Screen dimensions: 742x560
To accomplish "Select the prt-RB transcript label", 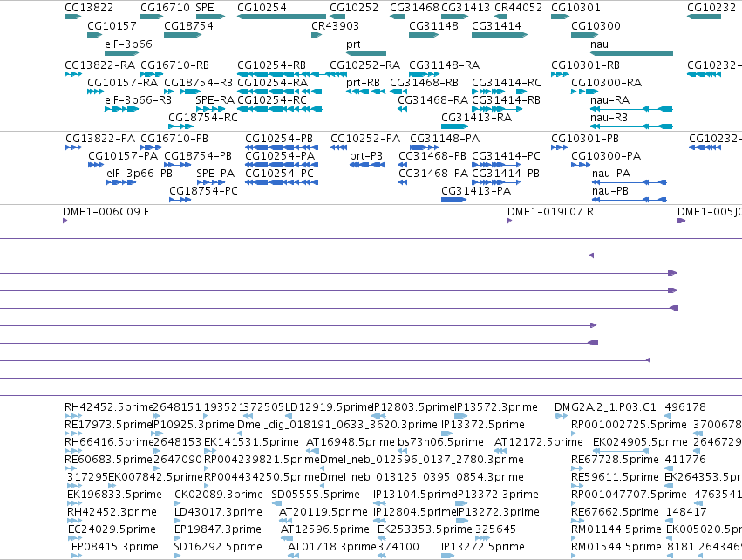I will [x=363, y=82].
